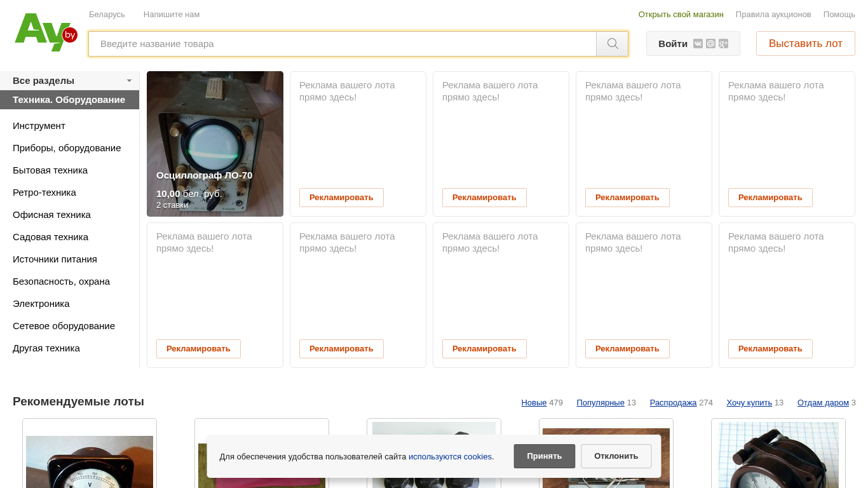Accept cookies with Принять button

click(545, 456)
